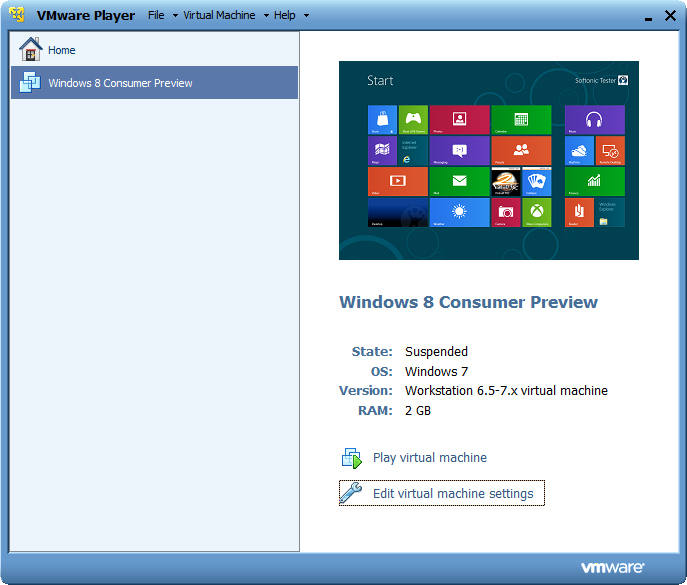Click the green play arrow icon

tap(351, 458)
